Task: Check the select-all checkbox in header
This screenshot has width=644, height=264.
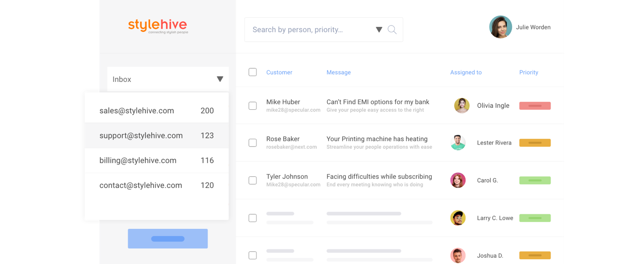Action: point(253,72)
